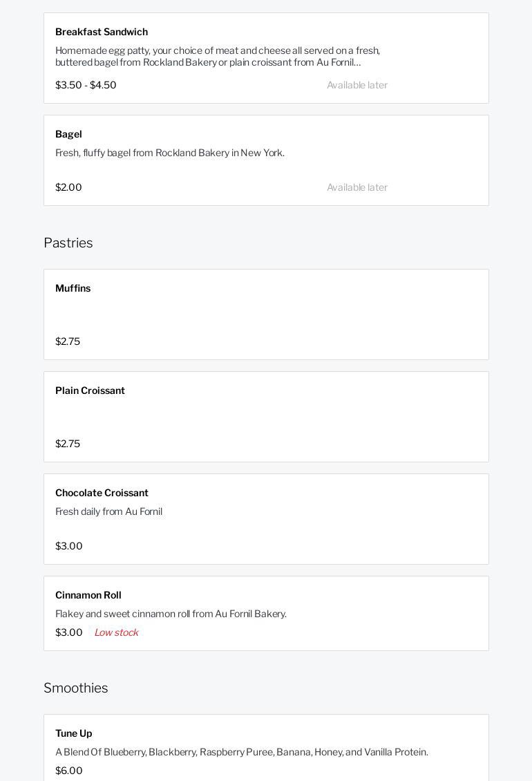Select the Bagel item title

(68, 134)
